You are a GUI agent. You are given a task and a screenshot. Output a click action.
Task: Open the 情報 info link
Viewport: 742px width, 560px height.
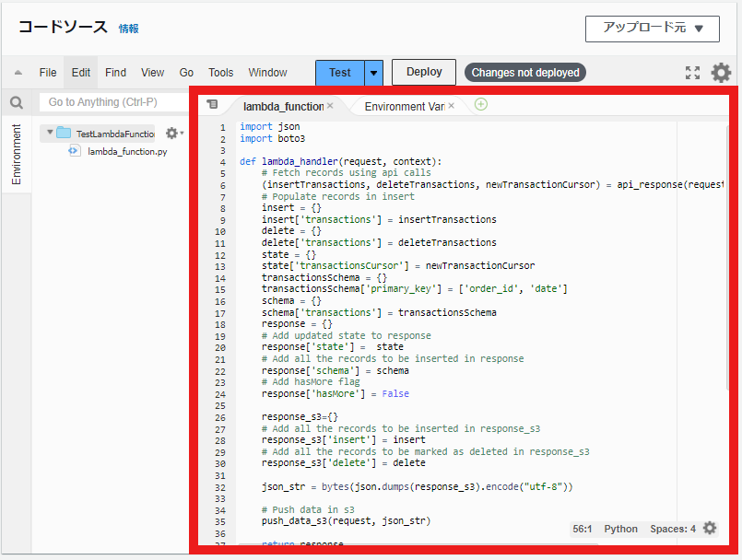[x=128, y=29]
